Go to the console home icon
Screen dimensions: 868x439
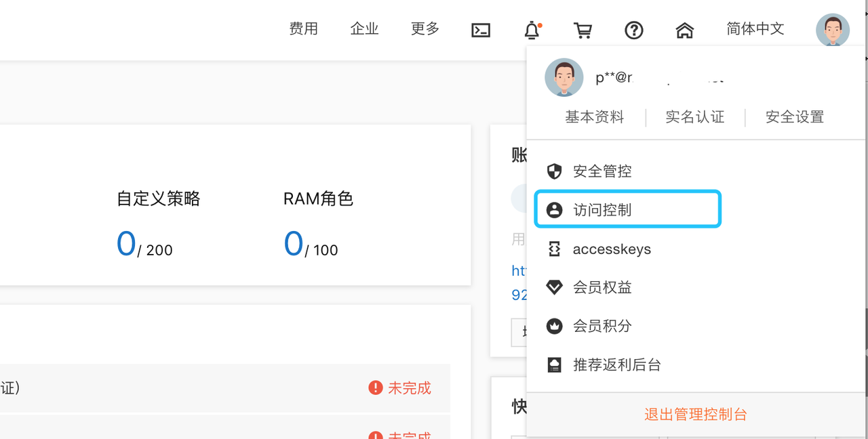[x=685, y=30]
